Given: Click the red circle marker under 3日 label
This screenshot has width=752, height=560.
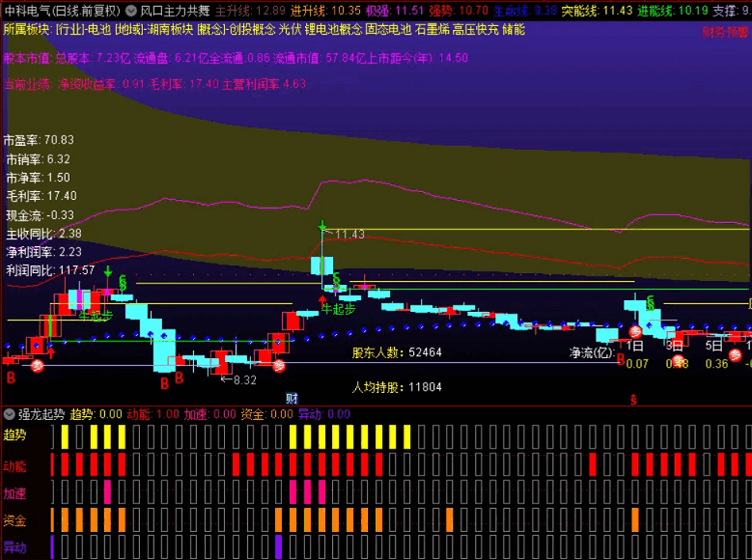Looking at the screenshot, I should click(x=678, y=360).
